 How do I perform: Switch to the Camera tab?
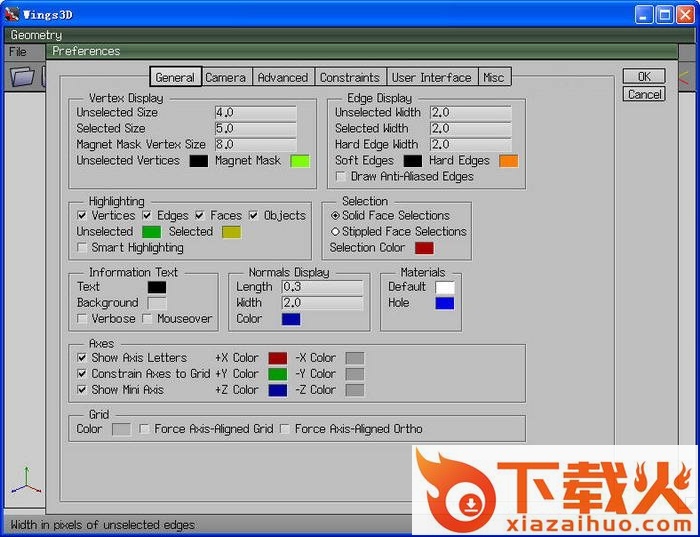(x=226, y=77)
